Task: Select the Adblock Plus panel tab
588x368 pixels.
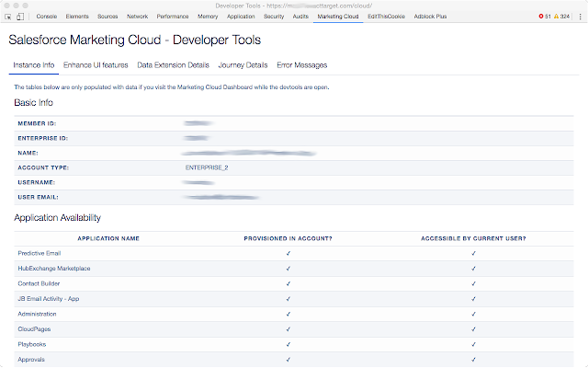Action: click(x=432, y=17)
